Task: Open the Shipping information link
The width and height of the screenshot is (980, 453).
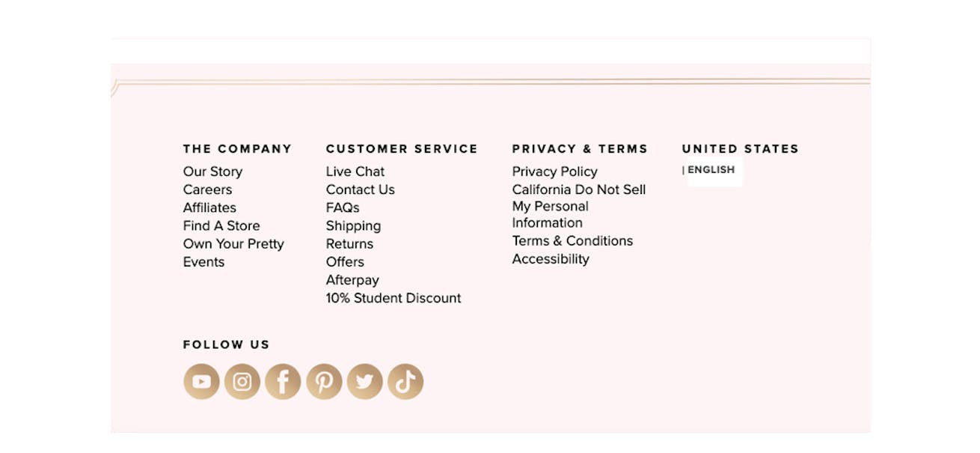Action: point(354,226)
